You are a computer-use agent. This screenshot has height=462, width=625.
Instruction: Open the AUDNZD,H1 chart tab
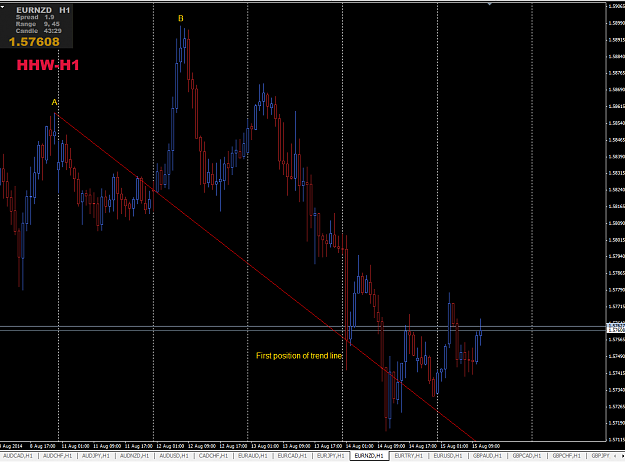pos(134,456)
